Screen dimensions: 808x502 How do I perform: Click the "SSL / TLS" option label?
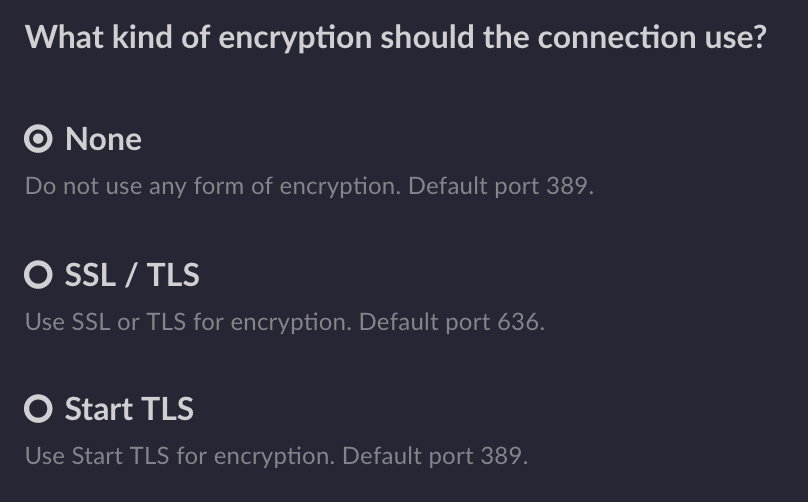pyautogui.click(x=132, y=274)
